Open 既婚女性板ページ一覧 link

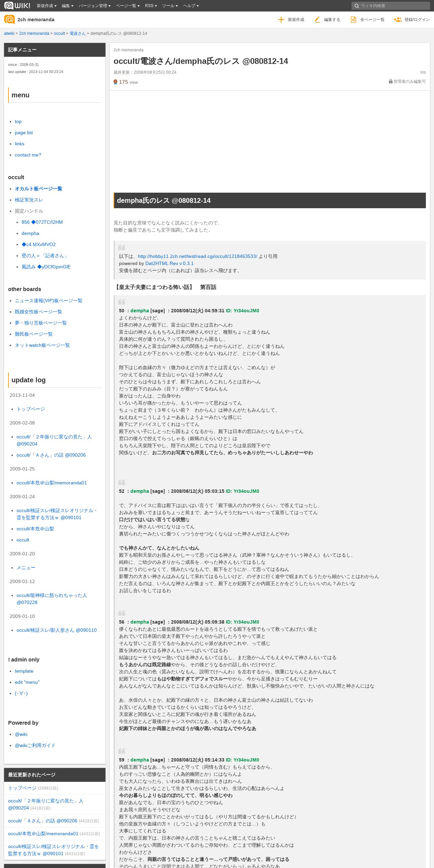point(39,312)
